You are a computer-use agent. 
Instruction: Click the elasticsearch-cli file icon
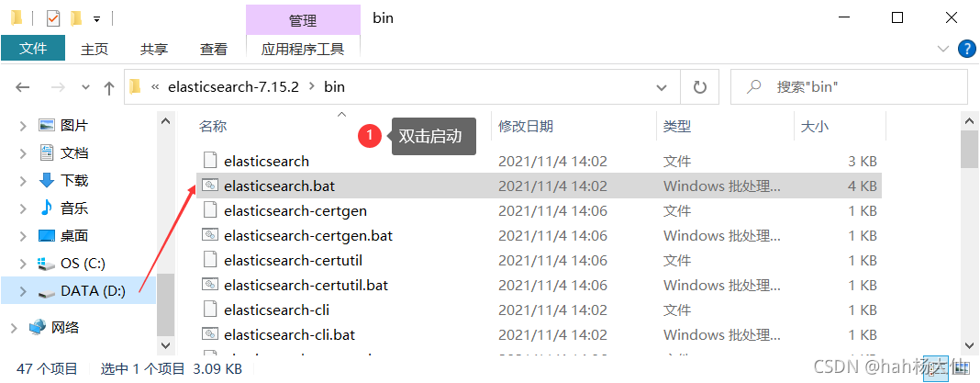[211, 310]
